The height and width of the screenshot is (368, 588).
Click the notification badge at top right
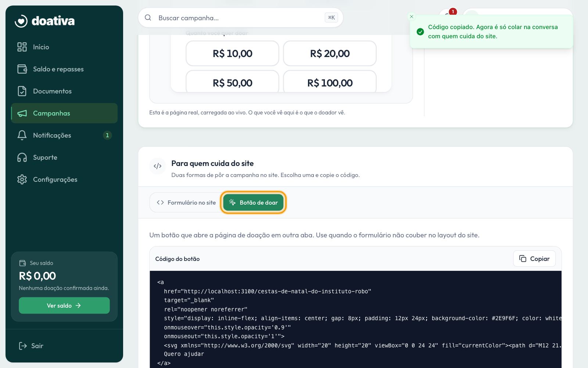tap(453, 11)
